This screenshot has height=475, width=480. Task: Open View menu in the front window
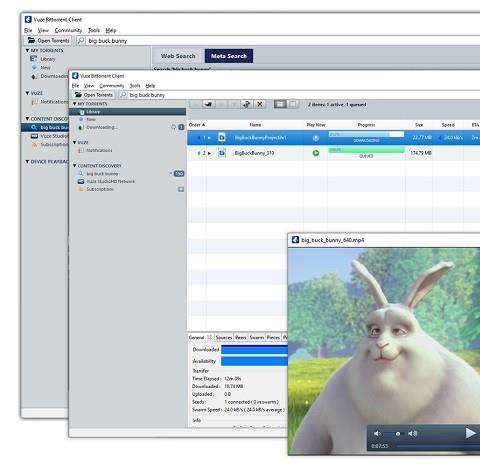point(89,86)
